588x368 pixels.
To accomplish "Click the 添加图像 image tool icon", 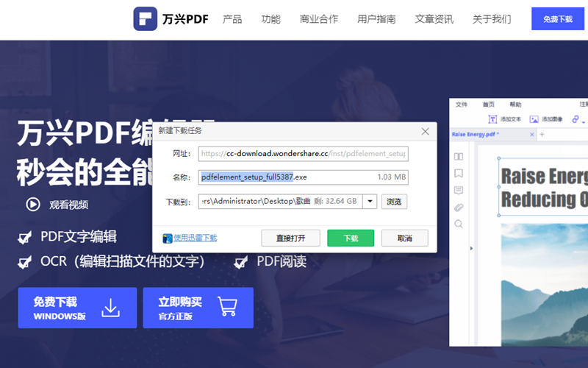I will coord(534,119).
